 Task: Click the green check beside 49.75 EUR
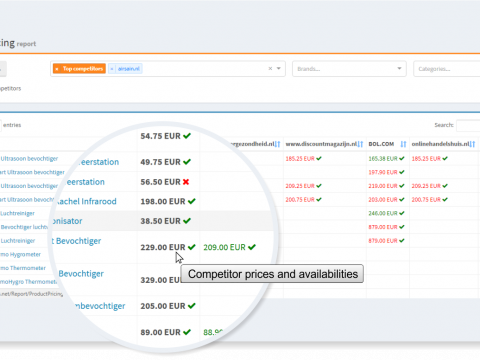coord(187,162)
